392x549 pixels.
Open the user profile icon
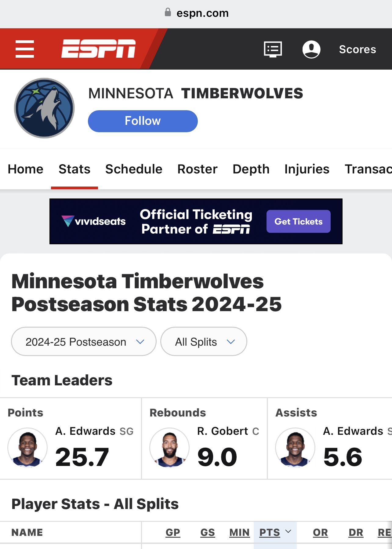coord(311,49)
